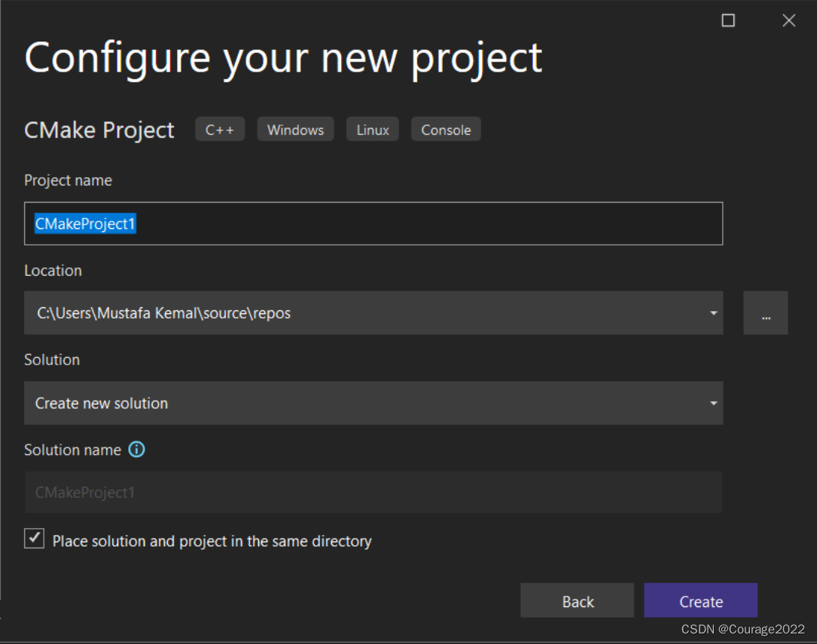This screenshot has height=644, width=817.
Task: Click the "CMake Project" template title
Action: pyautogui.click(x=99, y=130)
